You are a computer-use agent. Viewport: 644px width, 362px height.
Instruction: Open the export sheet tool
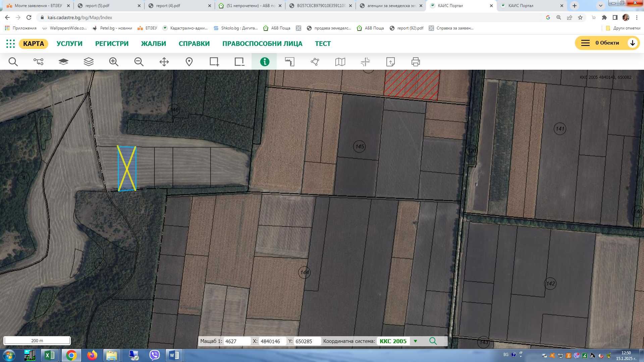point(390,62)
